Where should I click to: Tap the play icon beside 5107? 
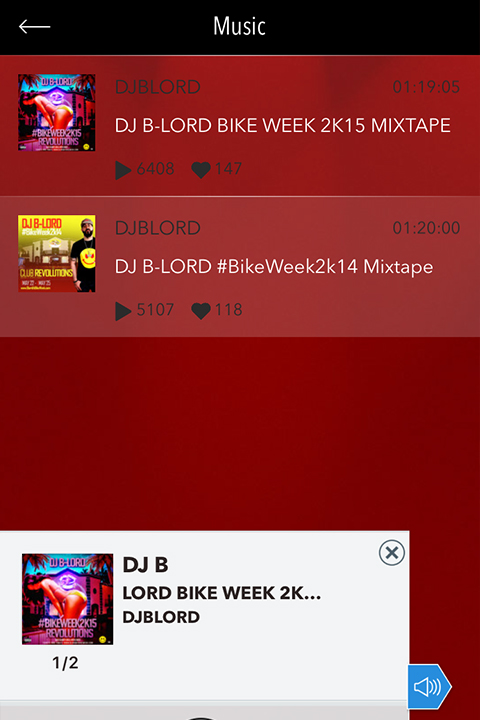123,311
